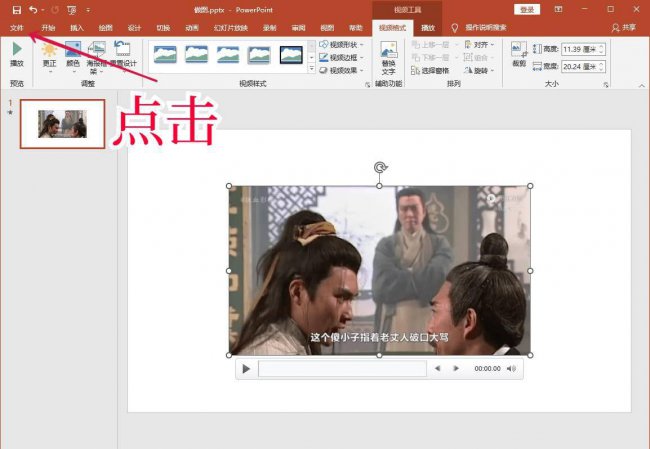Viewport: 650px width, 449px height.
Task: Switch to the 开始 (Home) tab
Action: pyautogui.click(x=49, y=28)
